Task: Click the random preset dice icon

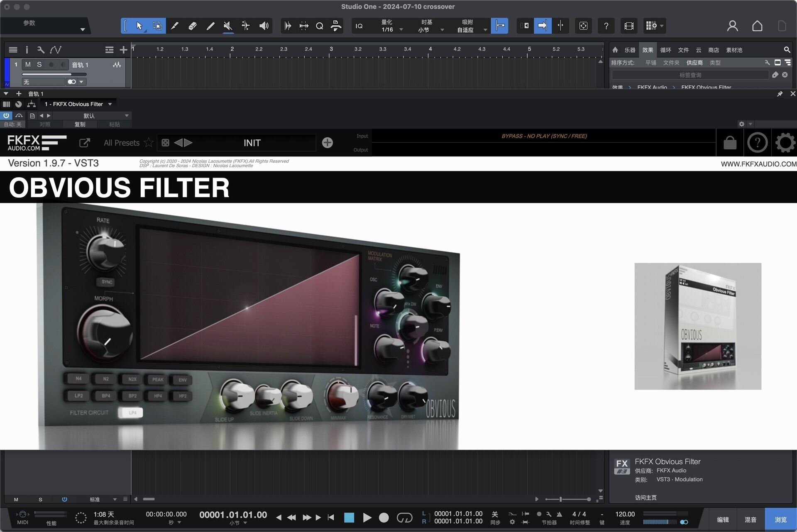Action: pos(165,143)
